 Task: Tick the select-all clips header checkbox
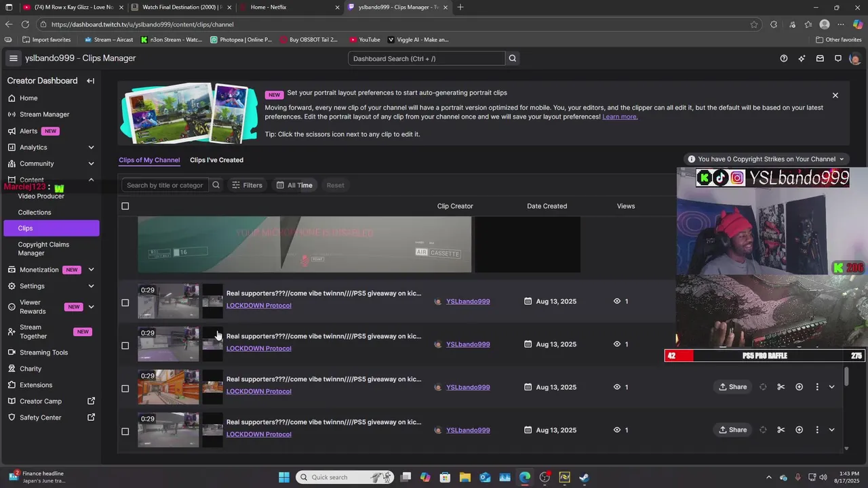pos(125,206)
